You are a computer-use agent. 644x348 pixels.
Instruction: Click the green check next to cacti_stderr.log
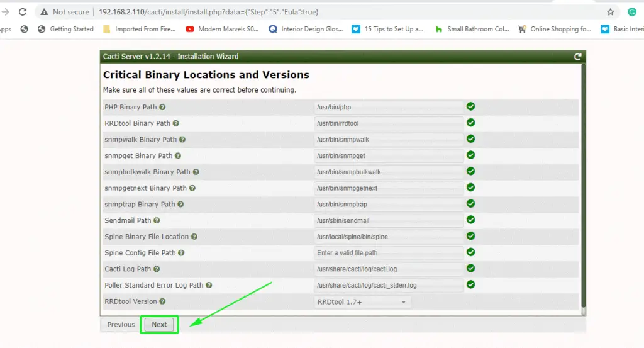click(470, 284)
